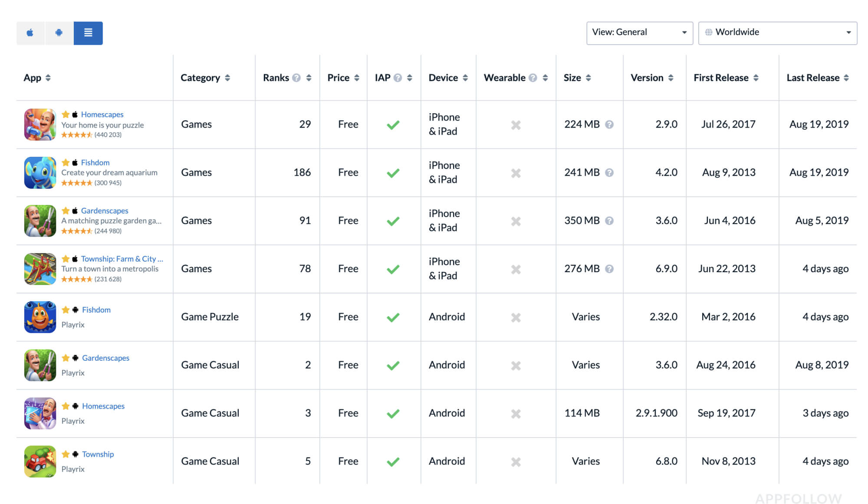Click the Wearable help question-mark icon
Screen dimensions: 868x504
coord(533,78)
